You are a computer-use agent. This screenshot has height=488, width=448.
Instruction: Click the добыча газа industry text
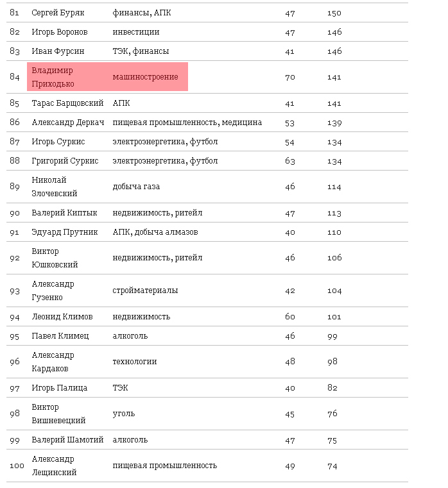(136, 187)
